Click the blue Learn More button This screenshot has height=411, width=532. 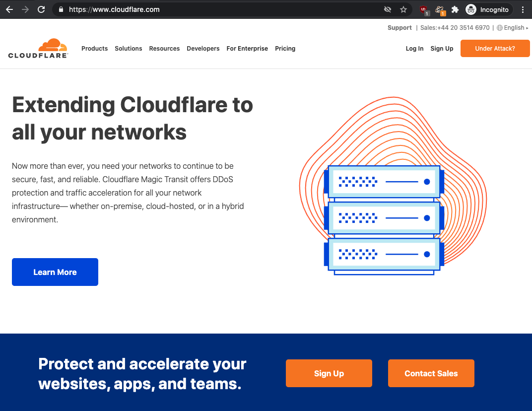pyautogui.click(x=55, y=272)
